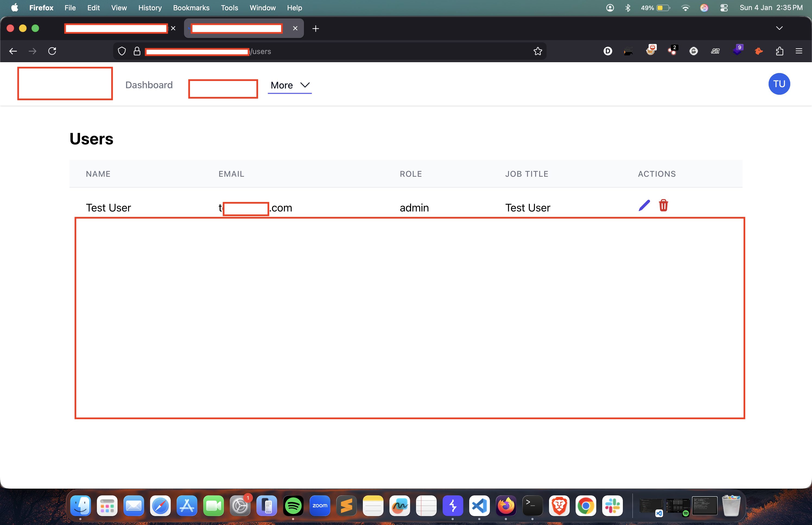The width and height of the screenshot is (812, 525).
Task: Click the Users page heading
Action: [91, 139]
